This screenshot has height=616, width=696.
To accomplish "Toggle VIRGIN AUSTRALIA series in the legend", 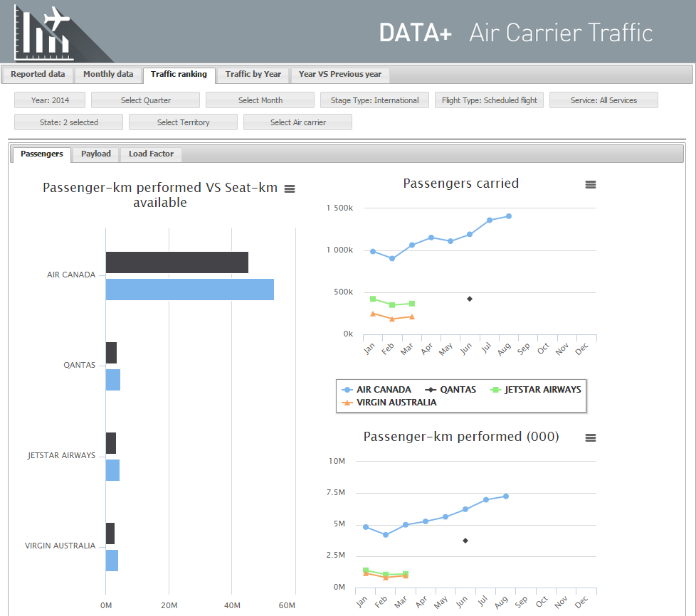I will click(389, 403).
